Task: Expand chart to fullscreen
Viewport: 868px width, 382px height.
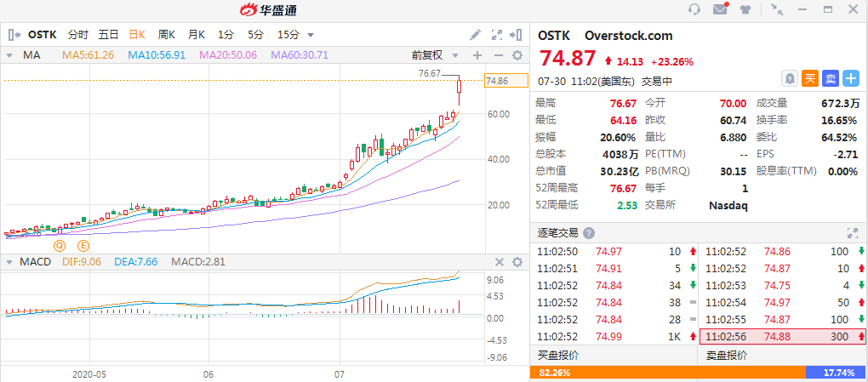Action: (497, 35)
